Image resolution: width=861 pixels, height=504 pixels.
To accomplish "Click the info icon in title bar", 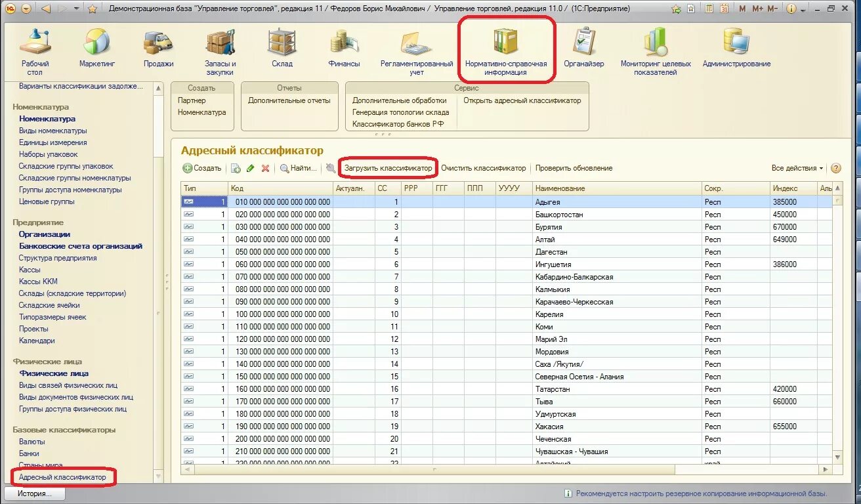I will 791,9.
